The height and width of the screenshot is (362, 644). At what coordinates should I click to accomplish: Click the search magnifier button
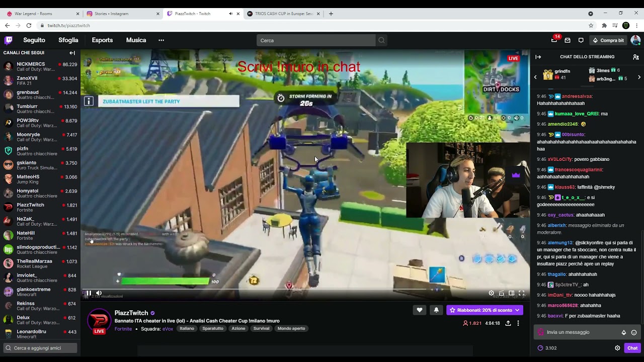(381, 40)
